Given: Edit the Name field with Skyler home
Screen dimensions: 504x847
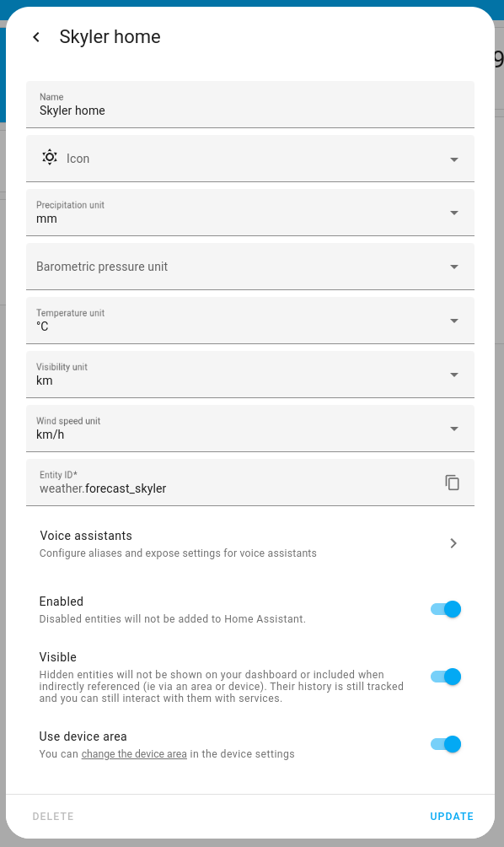Looking at the screenshot, I should tap(249, 105).
